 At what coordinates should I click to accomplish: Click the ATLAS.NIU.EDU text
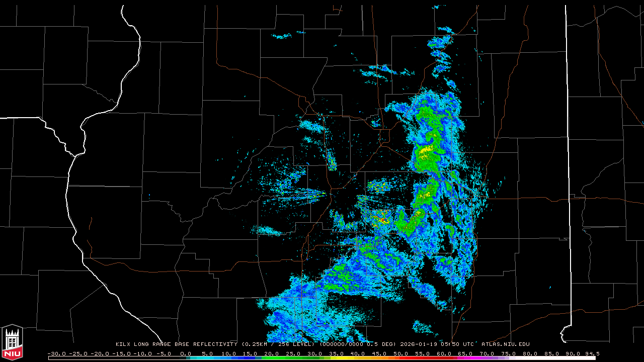(505, 344)
